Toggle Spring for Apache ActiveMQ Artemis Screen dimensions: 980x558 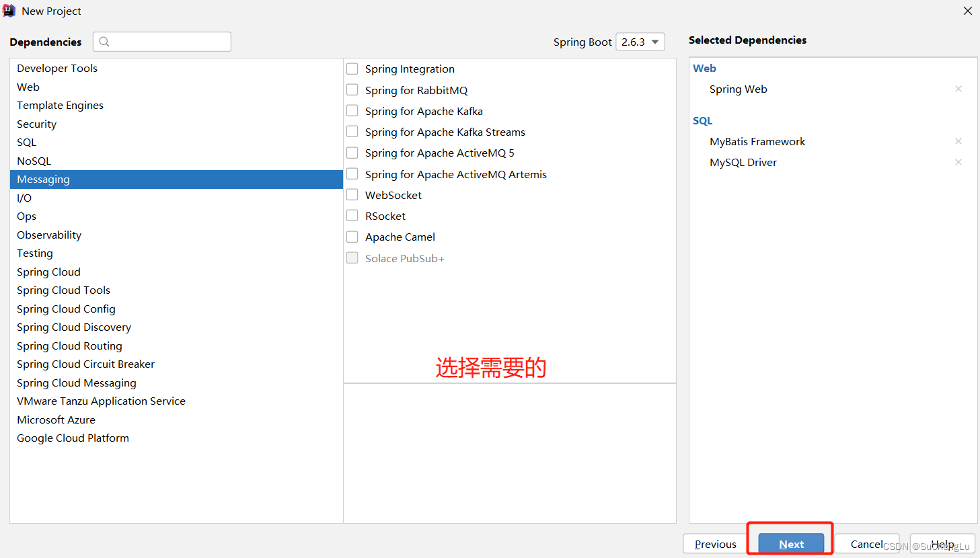tap(352, 173)
